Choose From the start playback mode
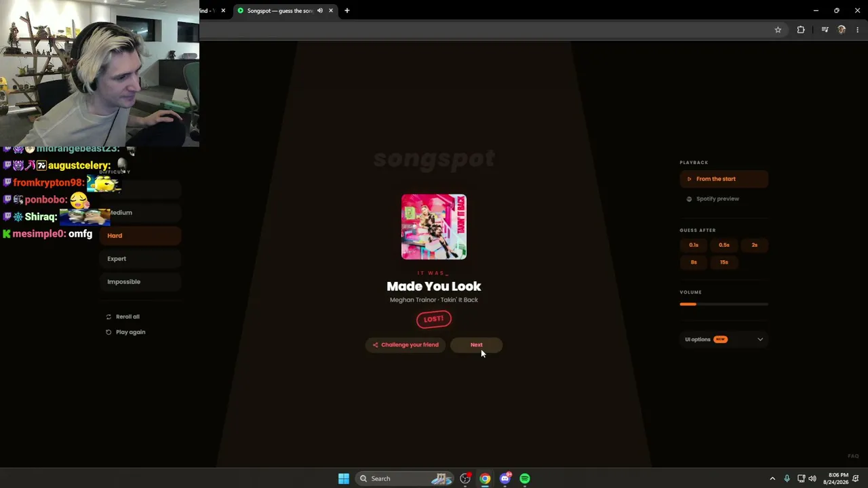868x488 pixels. pos(724,179)
